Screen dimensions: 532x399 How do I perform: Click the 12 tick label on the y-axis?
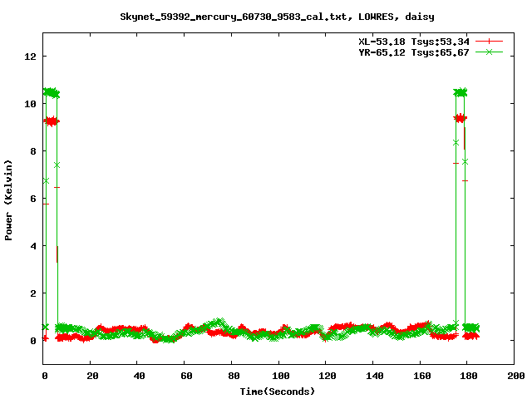point(31,57)
